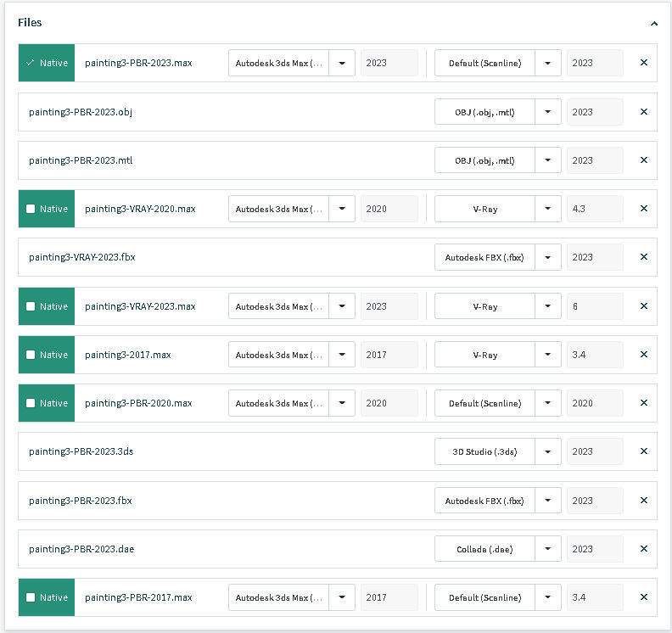The image size is (672, 633).
Task: Remove painting3-PBR-2023.mtl using its X icon
Action: (643, 160)
